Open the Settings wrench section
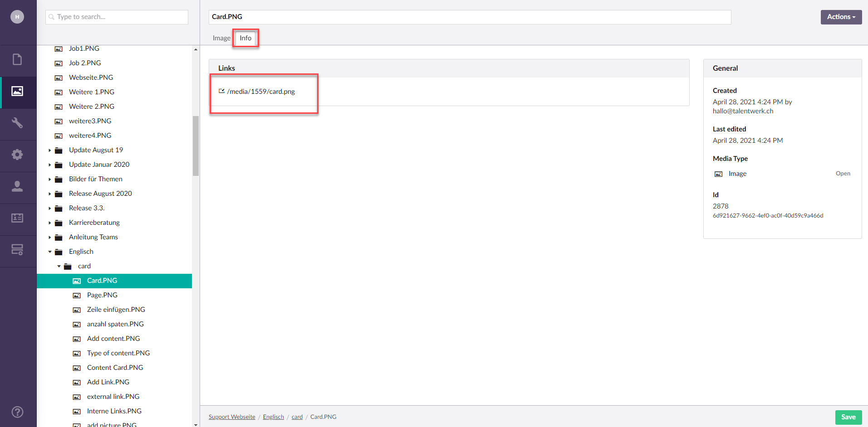868x427 pixels. tap(17, 123)
